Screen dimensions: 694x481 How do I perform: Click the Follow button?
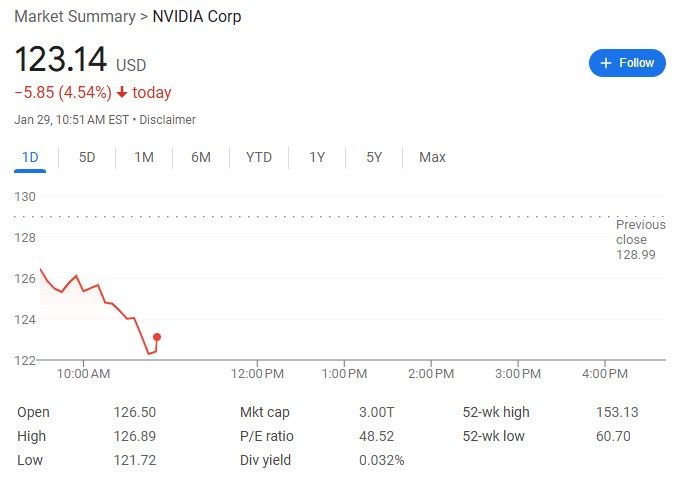click(627, 62)
